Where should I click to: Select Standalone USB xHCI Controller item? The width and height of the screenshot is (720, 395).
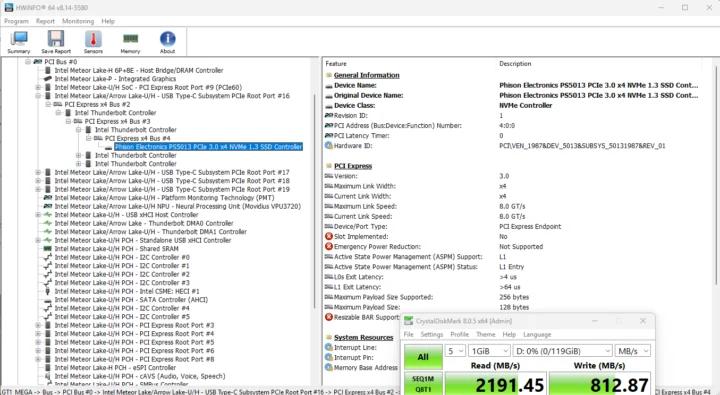pos(143,240)
